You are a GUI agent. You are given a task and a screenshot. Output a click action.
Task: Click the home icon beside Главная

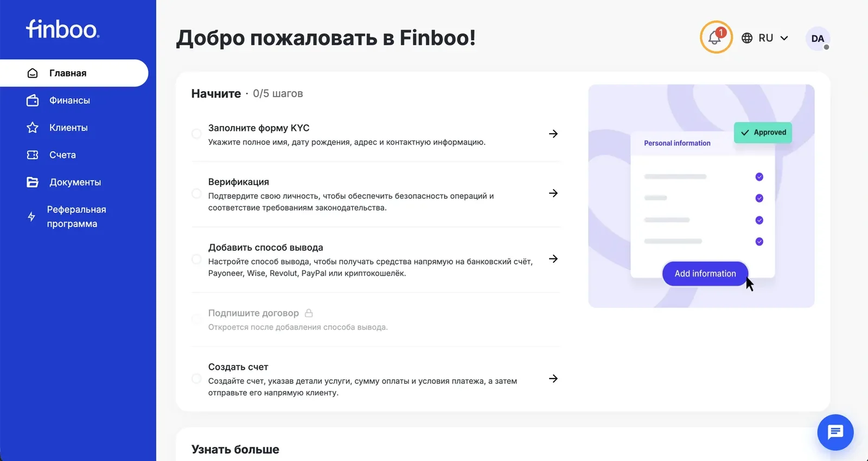[x=33, y=73]
